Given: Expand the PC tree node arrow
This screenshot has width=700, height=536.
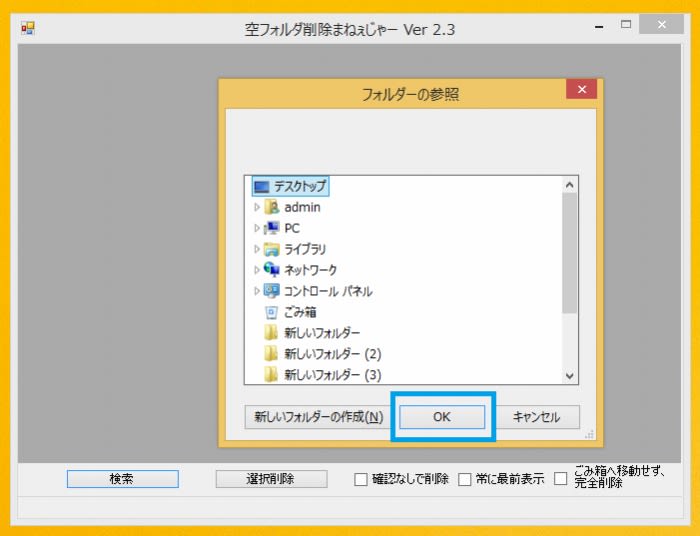Looking at the screenshot, I should pyautogui.click(x=257, y=228).
